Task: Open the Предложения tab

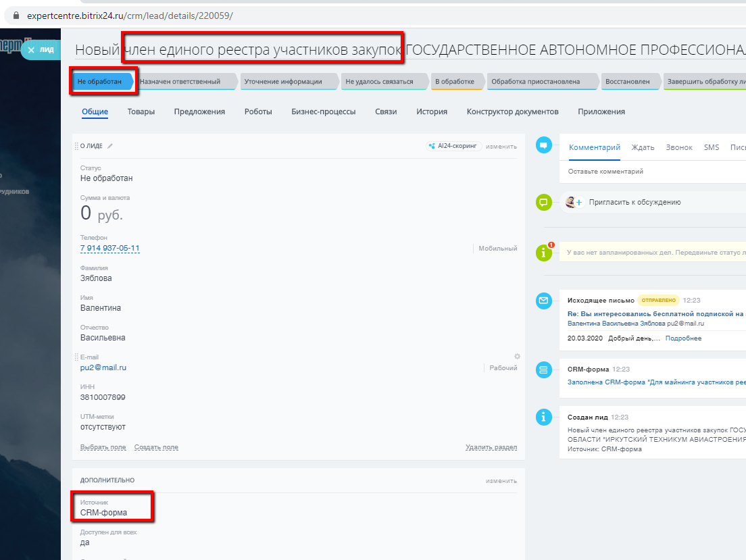Action: pos(199,112)
